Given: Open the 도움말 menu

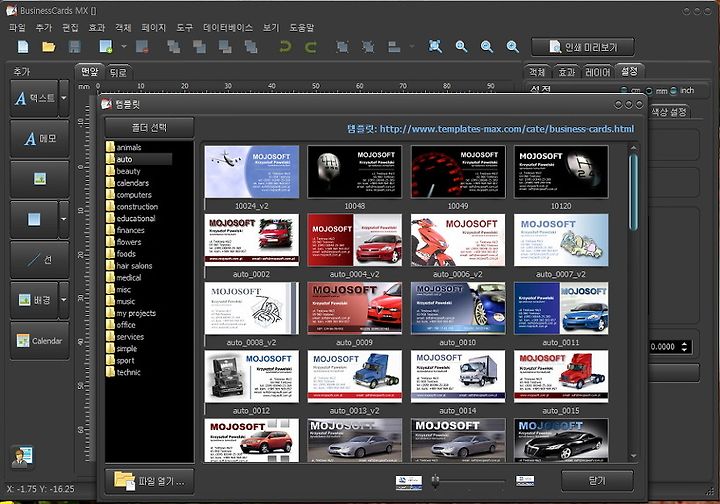Looking at the screenshot, I should pos(302,28).
